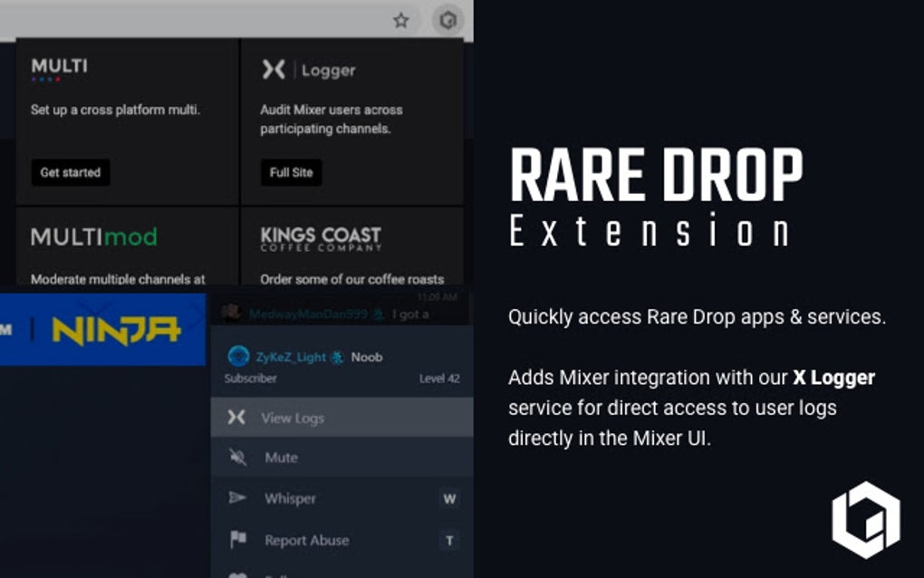The height and width of the screenshot is (578, 924).
Task: Click 'Moderate multiple channels at' text
Action: tap(118, 279)
